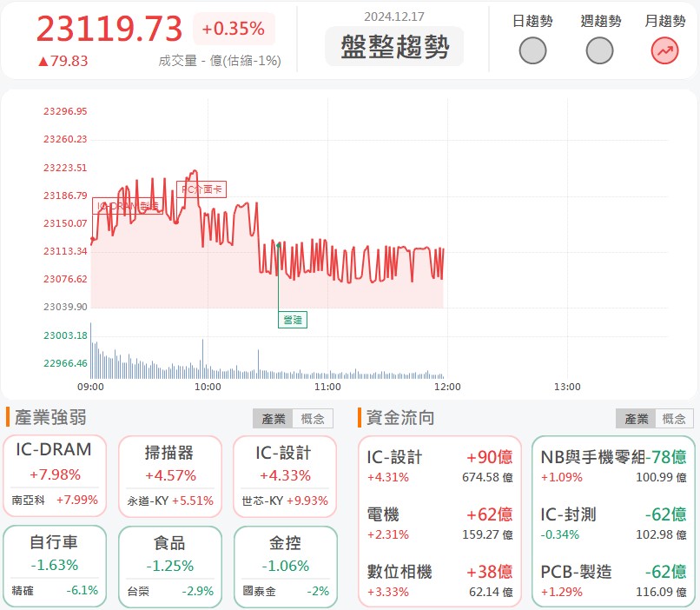Click the date 2024.12.17
Screen dimensions: 700x610
394,17
